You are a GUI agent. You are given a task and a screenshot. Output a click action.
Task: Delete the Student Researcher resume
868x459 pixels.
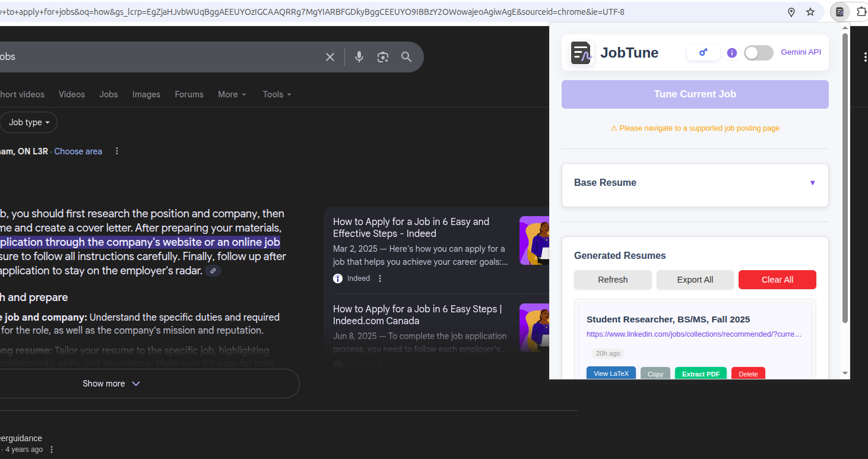click(748, 373)
